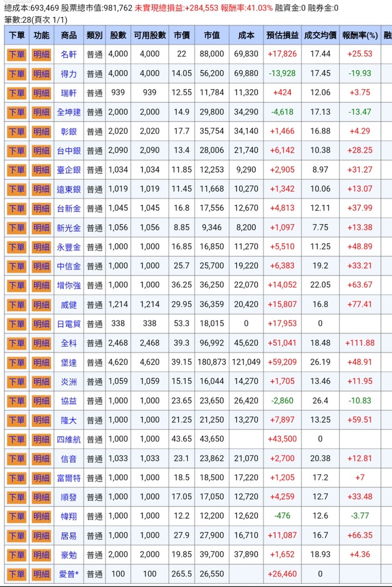Open the 愛普* stock link
The width and height of the screenshot is (392, 587).
click(x=69, y=574)
